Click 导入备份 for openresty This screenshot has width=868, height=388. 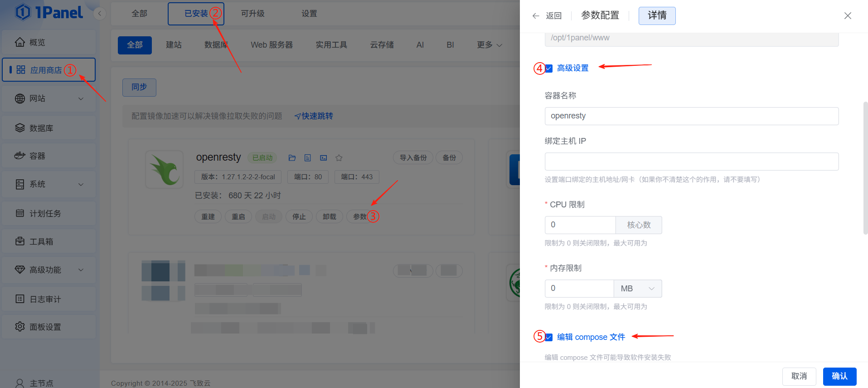coord(413,157)
